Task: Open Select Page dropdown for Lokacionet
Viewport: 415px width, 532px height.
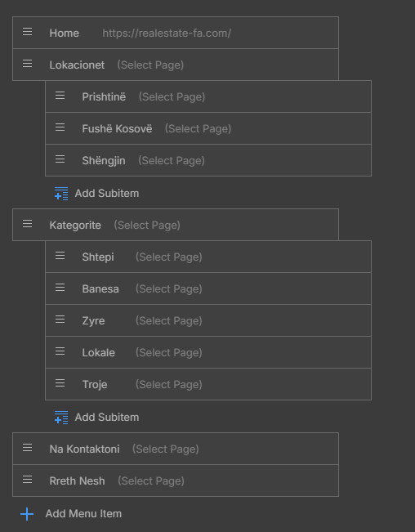Action: 150,65
